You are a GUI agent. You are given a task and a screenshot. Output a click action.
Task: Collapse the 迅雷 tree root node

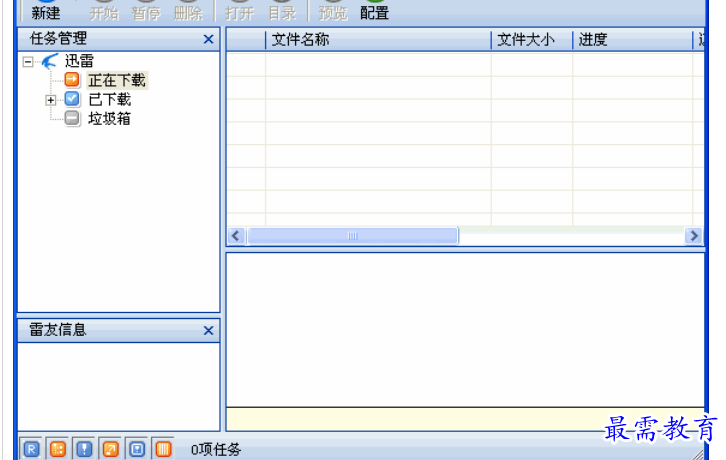click(28, 62)
